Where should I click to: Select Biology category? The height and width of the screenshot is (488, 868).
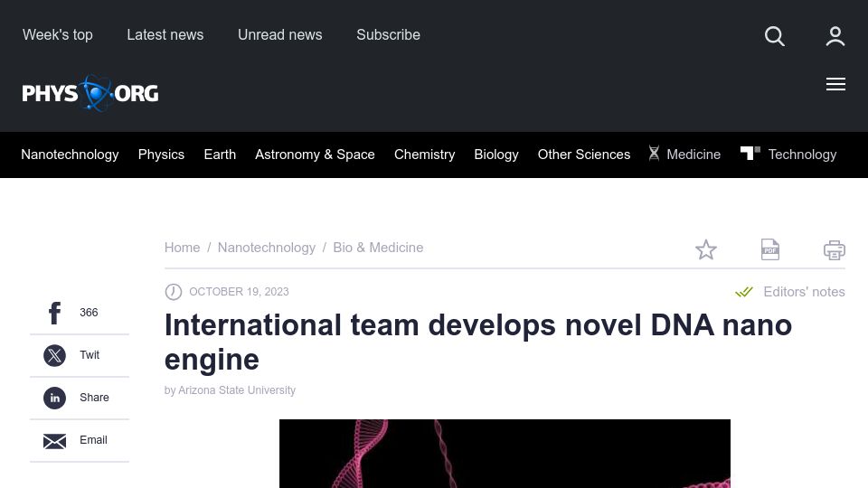[x=496, y=155]
